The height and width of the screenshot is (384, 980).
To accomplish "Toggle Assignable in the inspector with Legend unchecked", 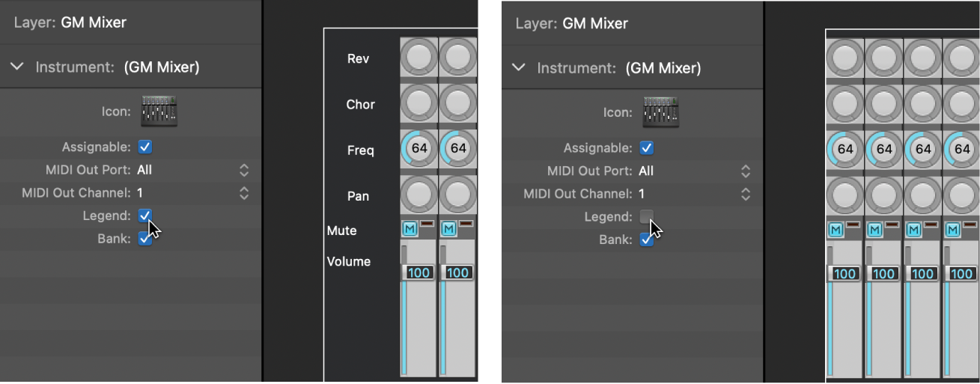I will [x=647, y=147].
